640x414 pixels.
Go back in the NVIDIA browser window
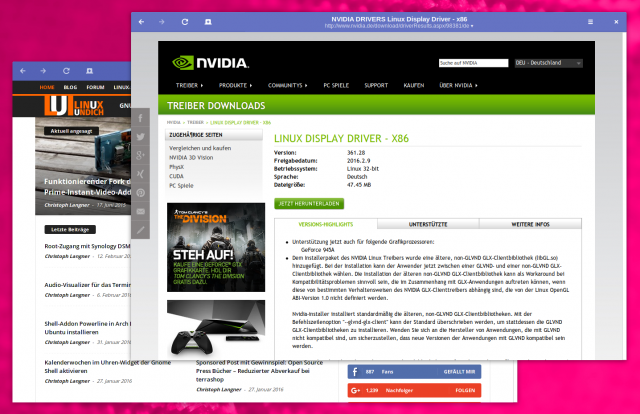(141, 22)
